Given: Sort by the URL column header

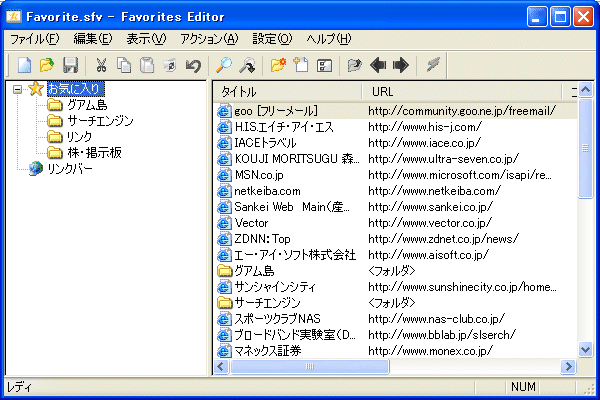Looking at the screenshot, I should pyautogui.click(x=461, y=92).
